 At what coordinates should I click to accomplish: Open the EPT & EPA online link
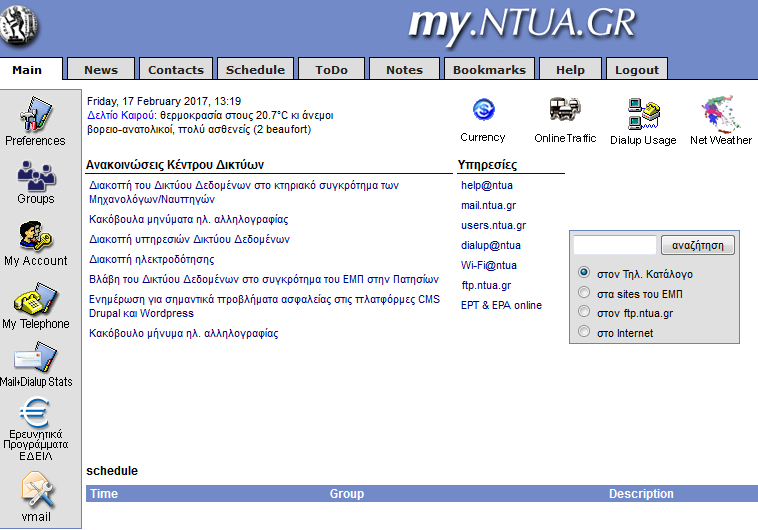[x=501, y=306]
